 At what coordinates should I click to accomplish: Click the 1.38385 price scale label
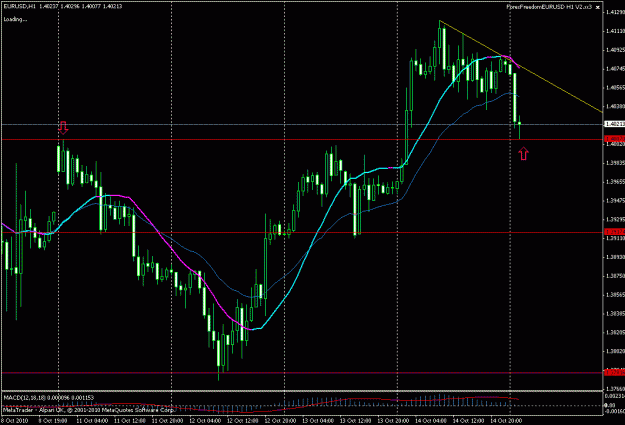pos(615,313)
